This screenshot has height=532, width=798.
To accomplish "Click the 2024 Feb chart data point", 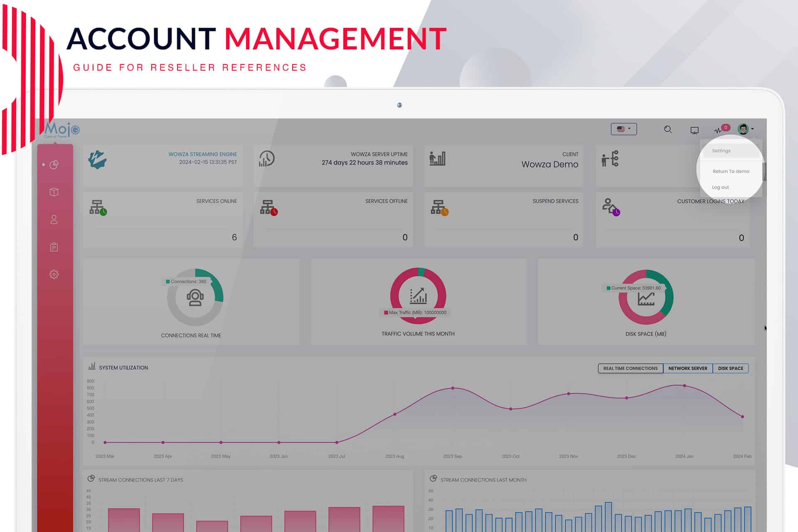I will click(743, 416).
